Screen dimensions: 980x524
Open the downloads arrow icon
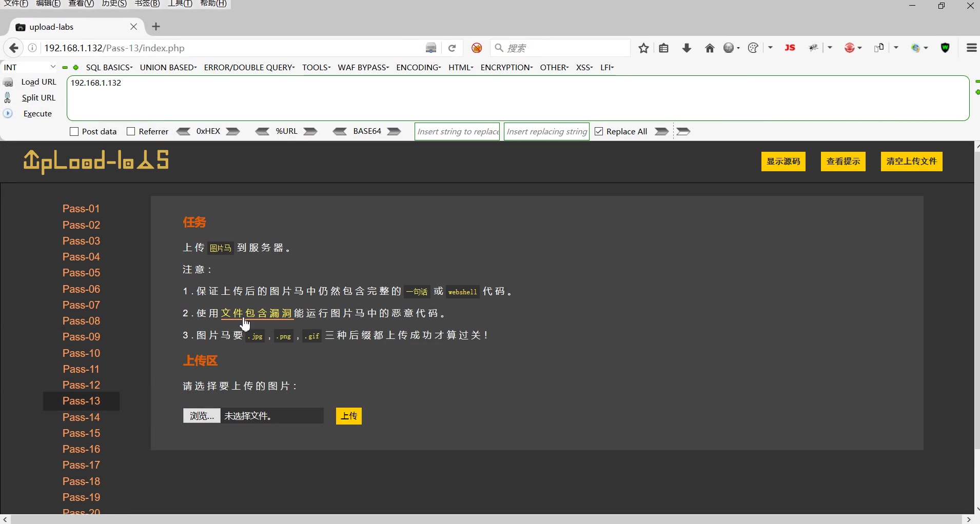tap(687, 48)
